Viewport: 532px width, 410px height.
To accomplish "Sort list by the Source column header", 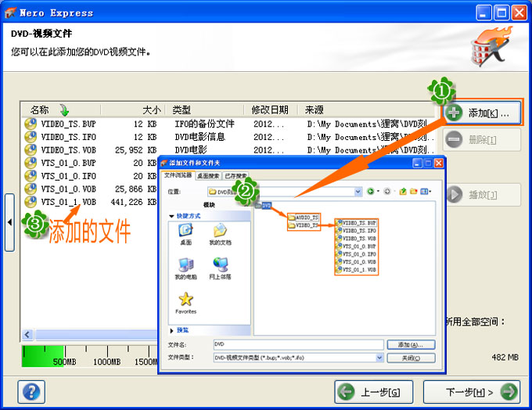I will click(366, 110).
